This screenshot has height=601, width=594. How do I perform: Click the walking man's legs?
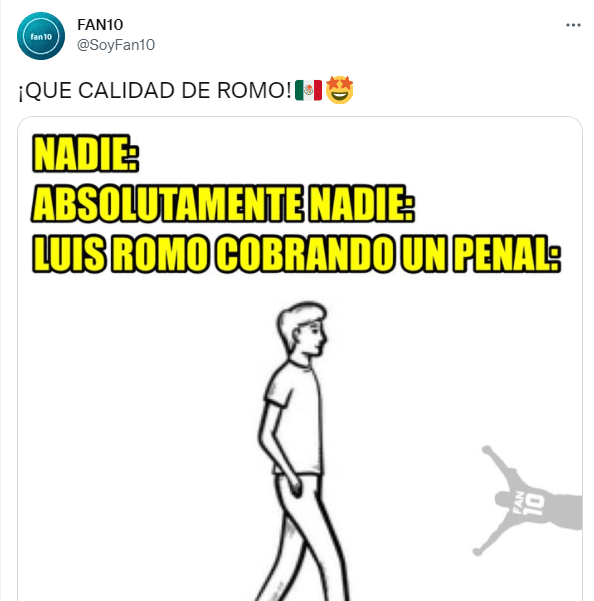pyautogui.click(x=302, y=537)
